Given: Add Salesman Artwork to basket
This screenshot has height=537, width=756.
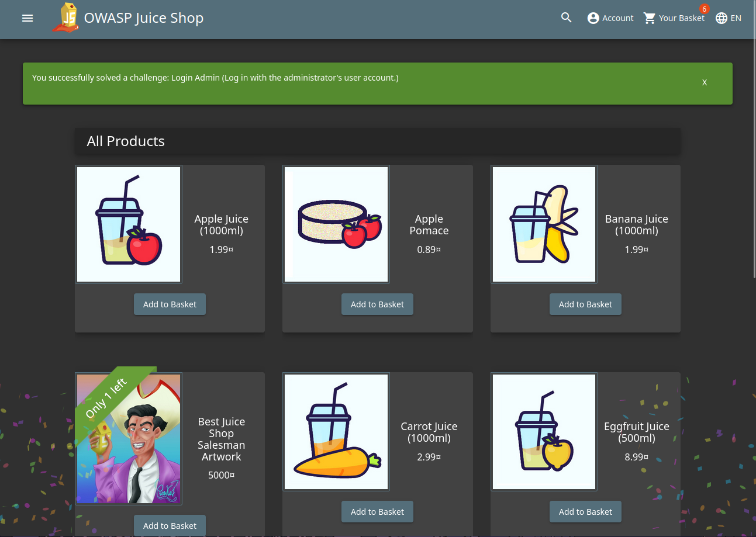Looking at the screenshot, I should coord(170,526).
